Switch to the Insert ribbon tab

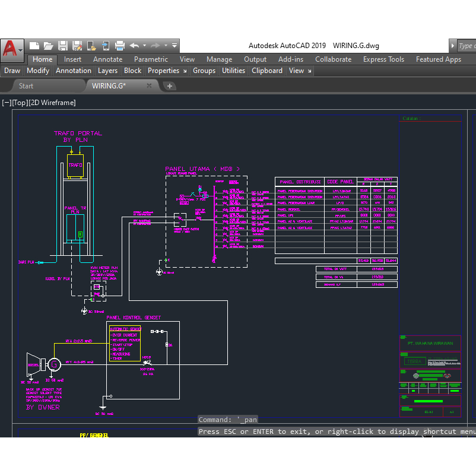72,59
